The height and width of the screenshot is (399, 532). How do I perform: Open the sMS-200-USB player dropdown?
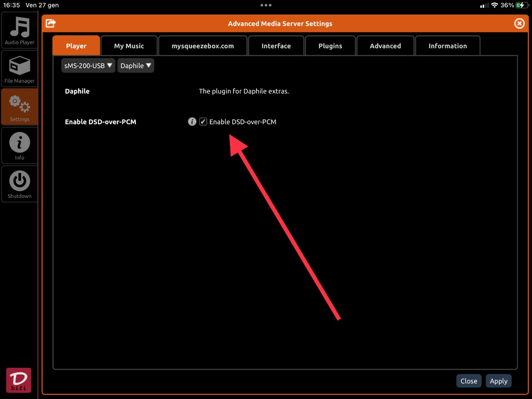coord(88,66)
